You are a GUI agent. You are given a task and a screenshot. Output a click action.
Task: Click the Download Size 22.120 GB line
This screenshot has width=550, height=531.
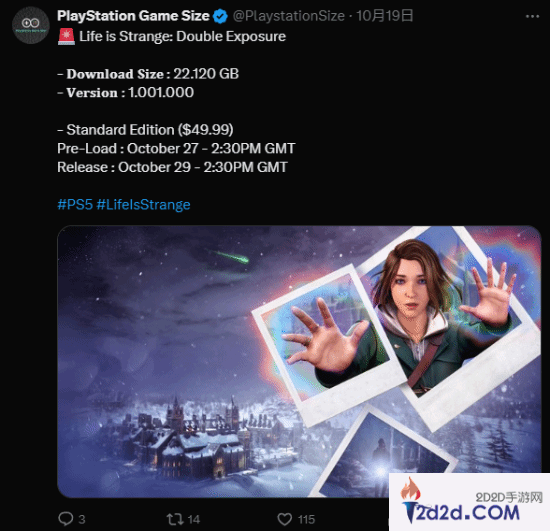[148, 74]
